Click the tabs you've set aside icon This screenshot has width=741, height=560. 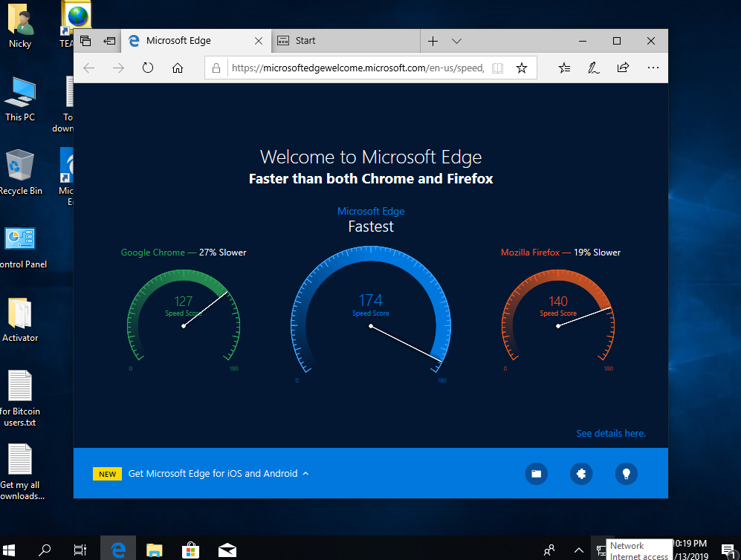85,41
